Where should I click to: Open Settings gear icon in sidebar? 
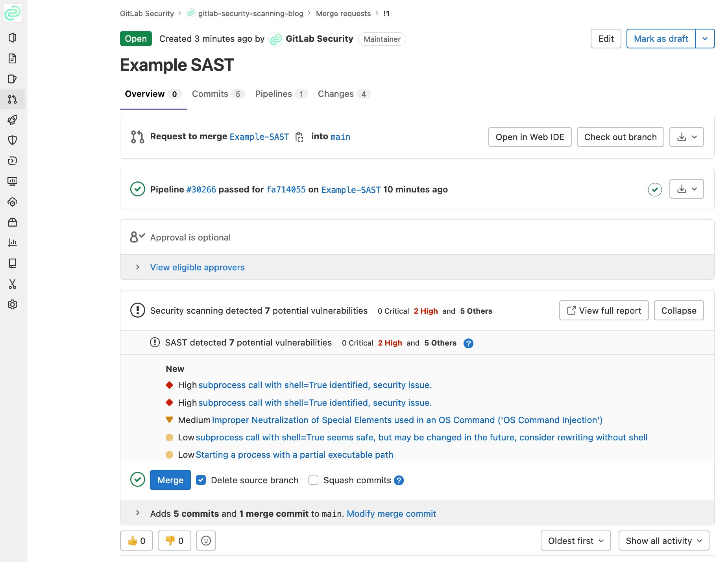click(13, 304)
